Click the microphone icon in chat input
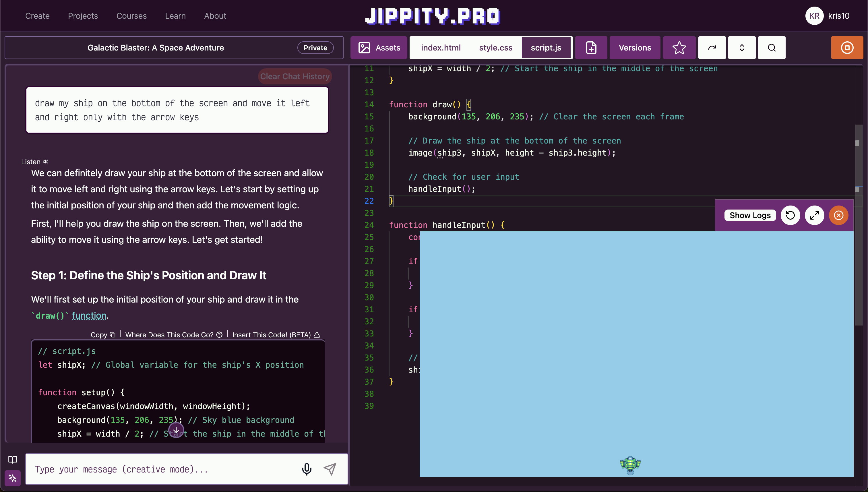Screen dimensions: 868x492 [x=307, y=469]
